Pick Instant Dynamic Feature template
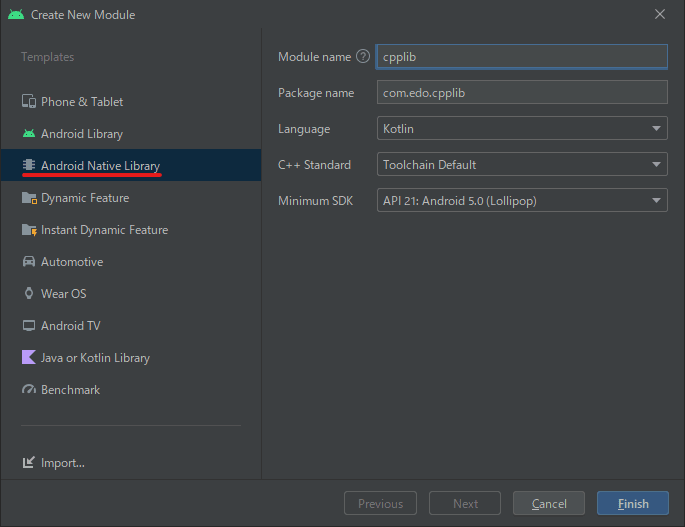Viewport: 685px width, 527px height. (131, 229)
